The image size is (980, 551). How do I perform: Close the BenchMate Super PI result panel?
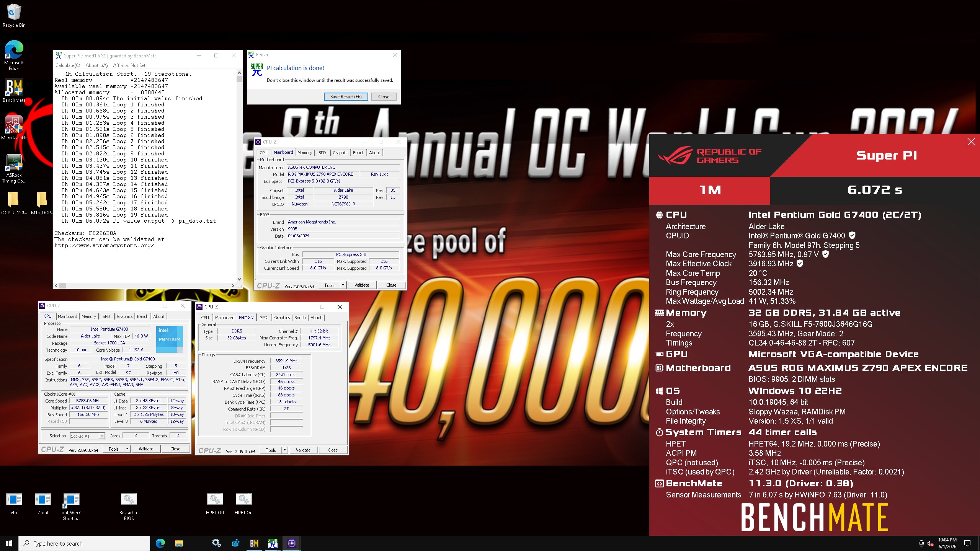pos(971,142)
